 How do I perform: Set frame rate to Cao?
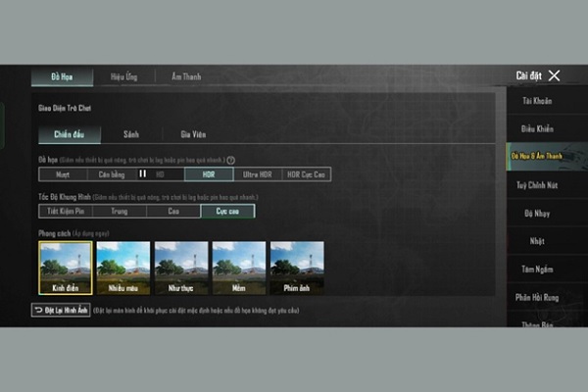pos(173,212)
